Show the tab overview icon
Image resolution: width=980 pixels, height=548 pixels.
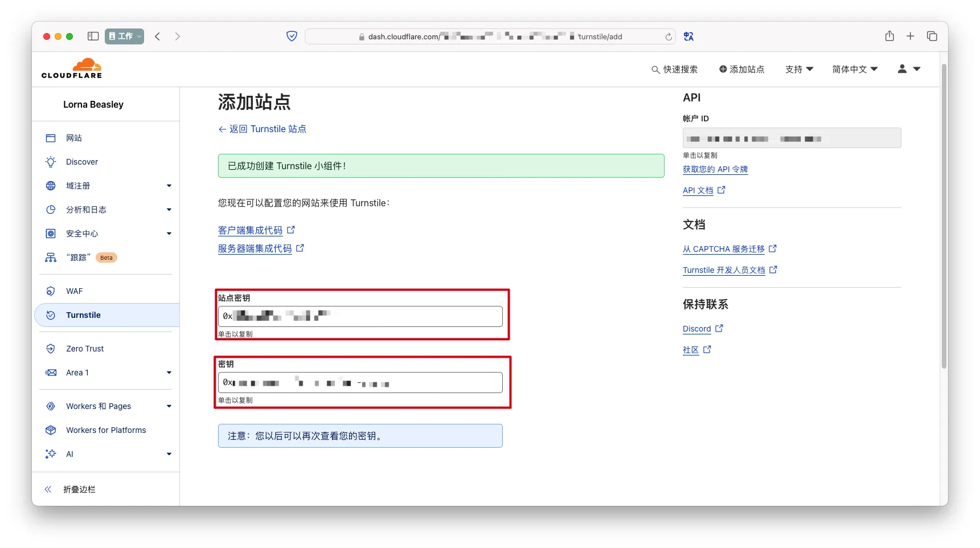[x=932, y=36]
